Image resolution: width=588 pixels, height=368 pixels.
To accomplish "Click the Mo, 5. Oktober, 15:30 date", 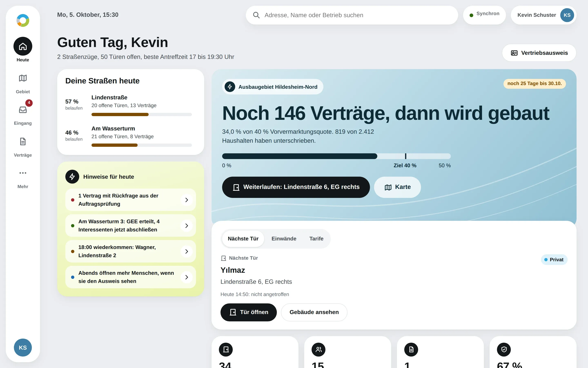I will pyautogui.click(x=88, y=15).
